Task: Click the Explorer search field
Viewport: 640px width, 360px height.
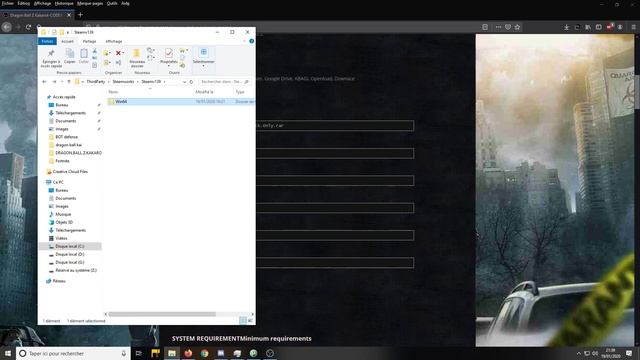Action: (224, 82)
